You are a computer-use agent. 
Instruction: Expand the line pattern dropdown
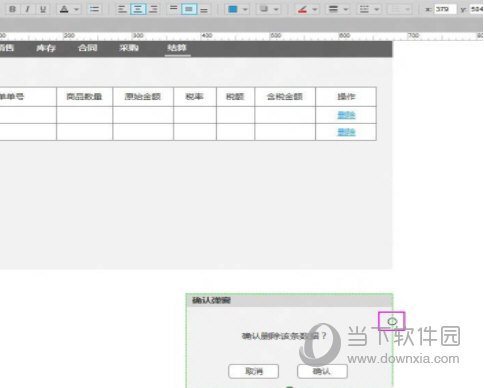pos(377,9)
